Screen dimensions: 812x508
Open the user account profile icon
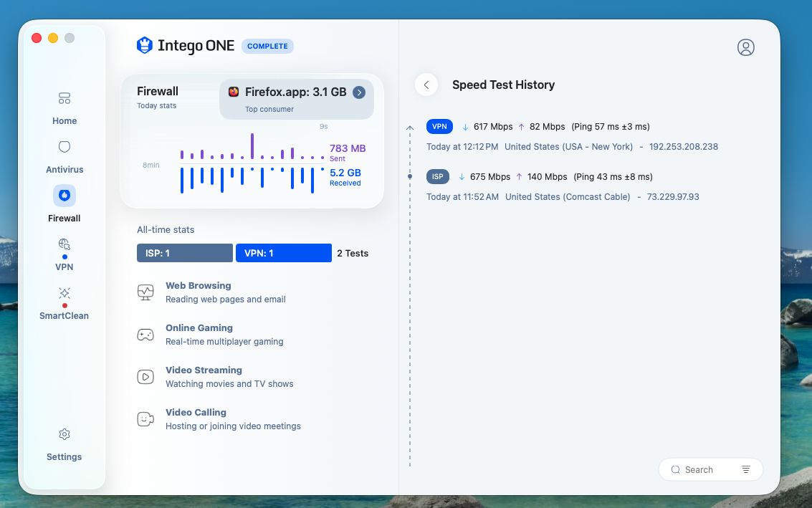point(746,47)
